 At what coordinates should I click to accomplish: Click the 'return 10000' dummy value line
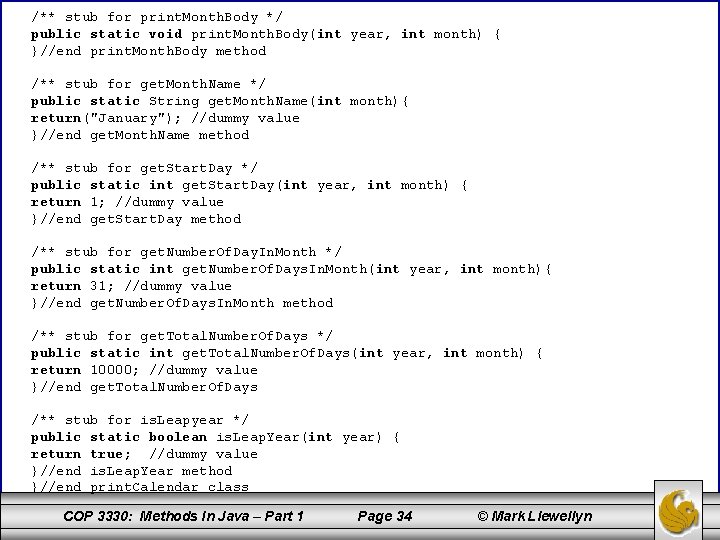pyautogui.click(x=144, y=370)
